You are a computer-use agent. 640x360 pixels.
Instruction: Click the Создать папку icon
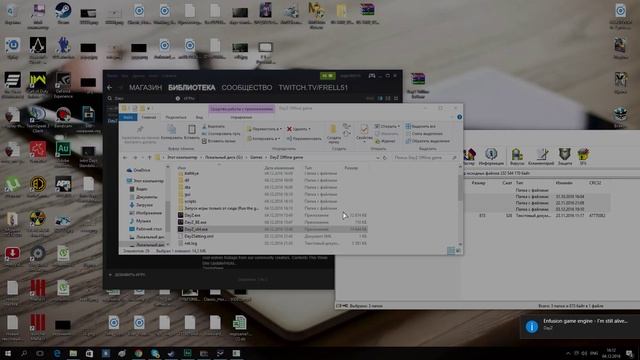(x=333, y=134)
